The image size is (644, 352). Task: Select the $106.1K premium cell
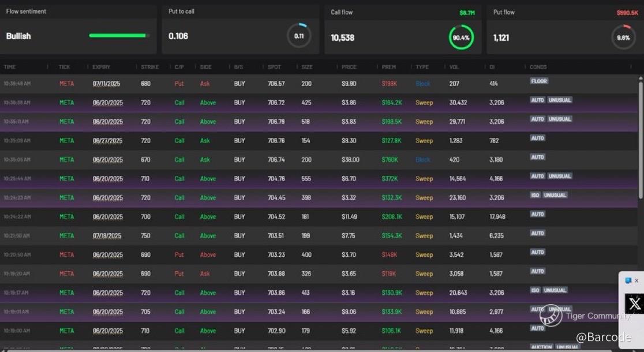coord(391,331)
